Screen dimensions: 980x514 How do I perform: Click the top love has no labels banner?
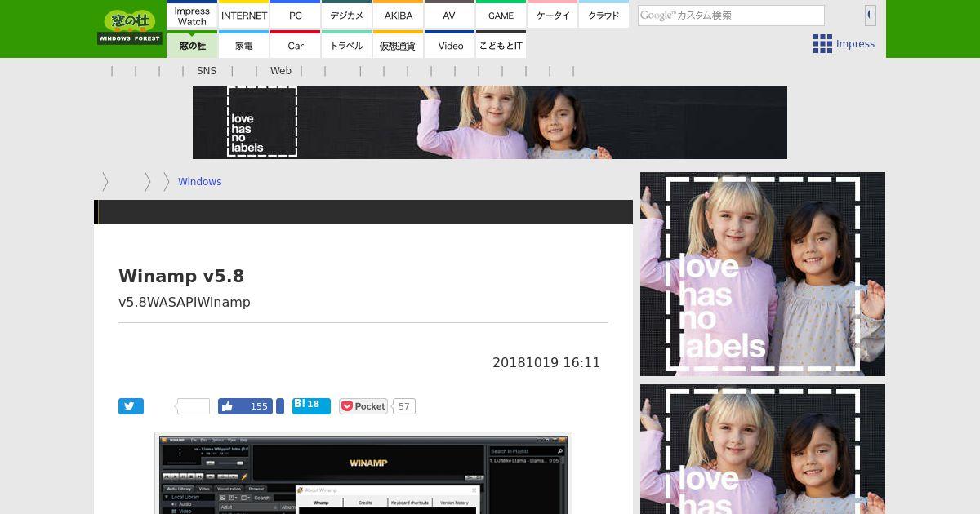pyautogui.click(x=490, y=122)
